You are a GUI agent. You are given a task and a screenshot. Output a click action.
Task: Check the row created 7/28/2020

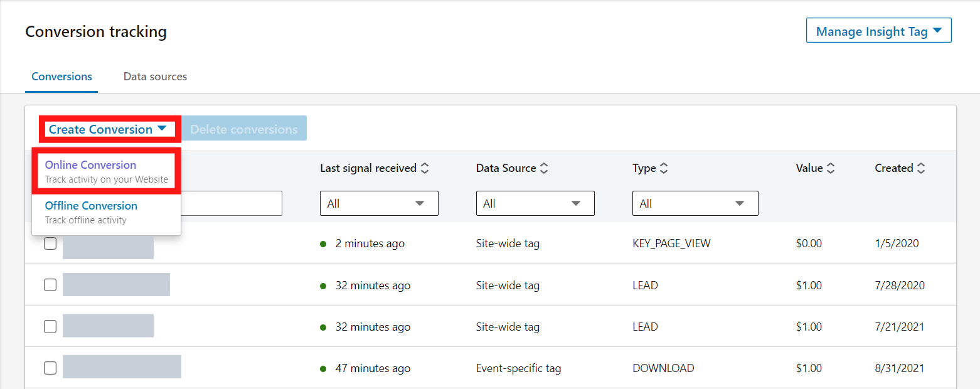click(x=50, y=285)
